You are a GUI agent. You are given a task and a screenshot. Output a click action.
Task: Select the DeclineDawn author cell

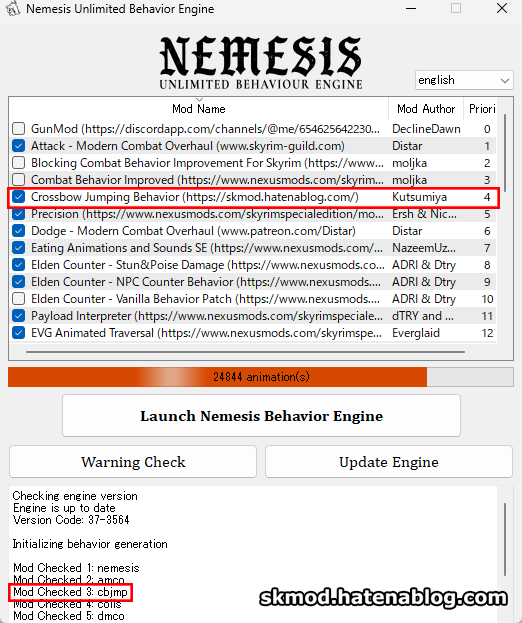[426, 129]
